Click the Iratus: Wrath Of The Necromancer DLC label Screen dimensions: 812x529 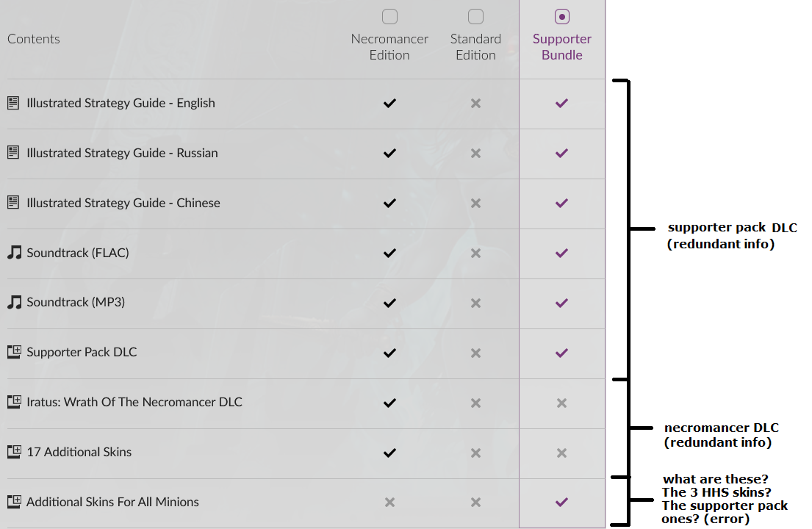[134, 402]
